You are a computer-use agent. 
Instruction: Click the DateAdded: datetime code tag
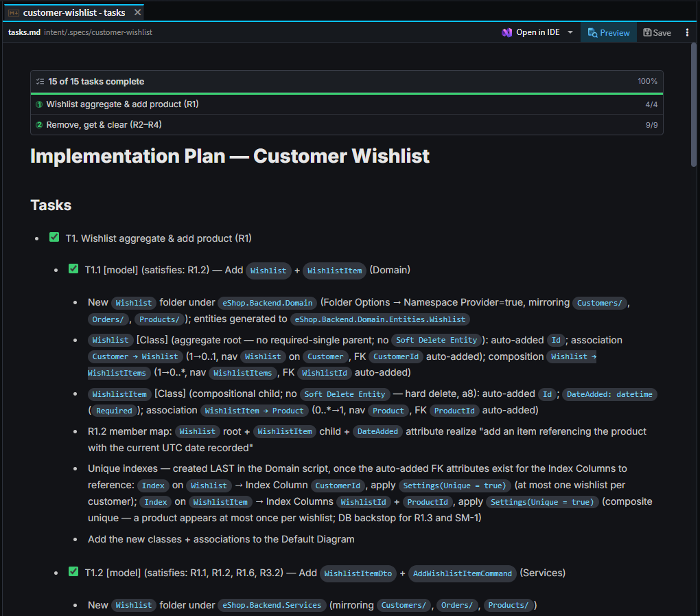[609, 394]
